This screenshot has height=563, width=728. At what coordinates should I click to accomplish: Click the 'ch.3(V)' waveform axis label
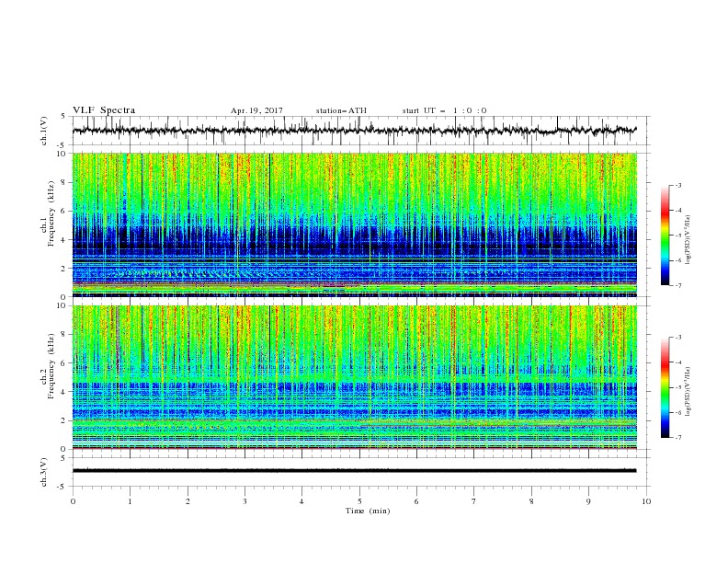[44, 472]
